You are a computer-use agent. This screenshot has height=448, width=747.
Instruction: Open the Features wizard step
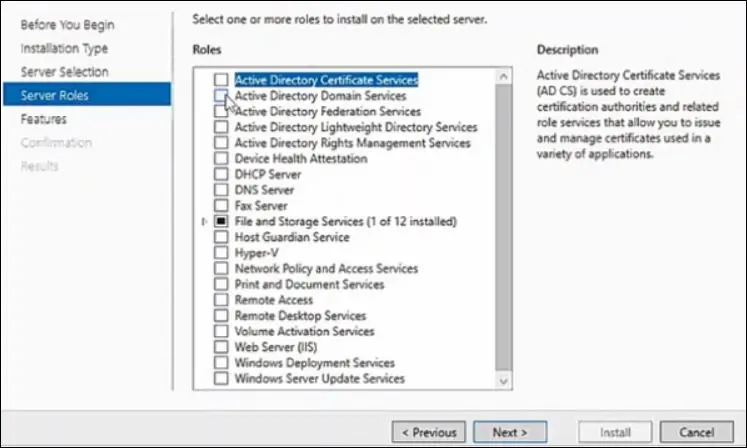44,119
